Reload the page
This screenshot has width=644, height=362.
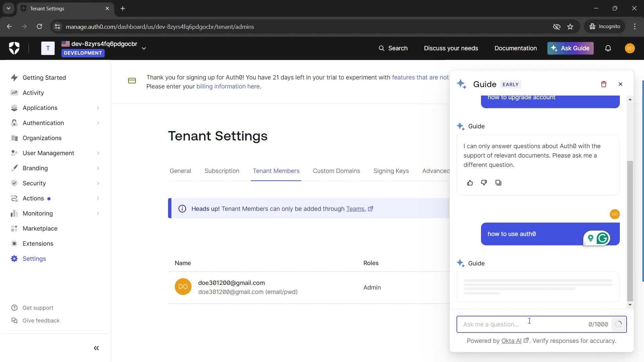[x=39, y=26]
